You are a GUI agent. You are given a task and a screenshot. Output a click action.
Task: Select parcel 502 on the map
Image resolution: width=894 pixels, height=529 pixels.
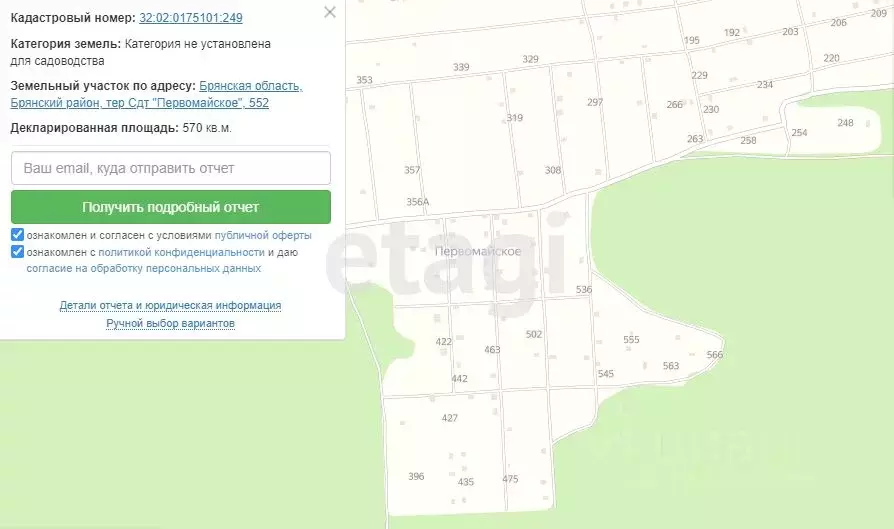[x=534, y=334]
